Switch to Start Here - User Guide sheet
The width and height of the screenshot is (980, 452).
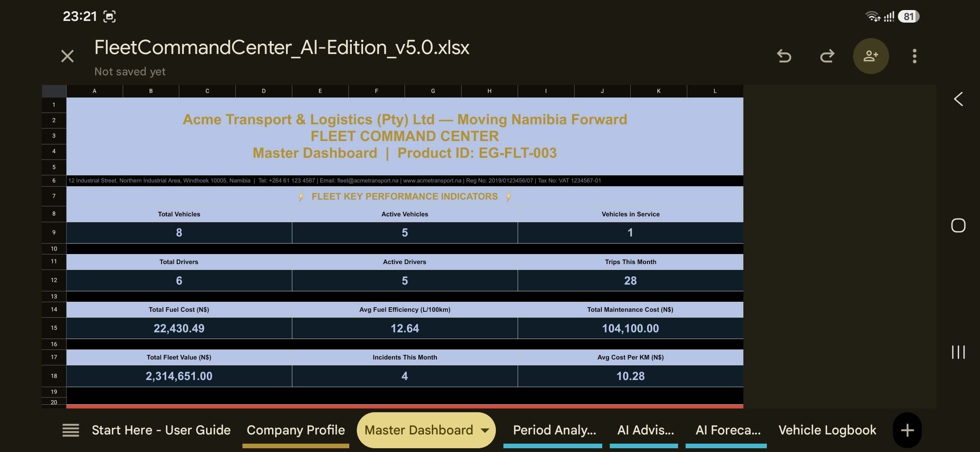pyautogui.click(x=161, y=430)
